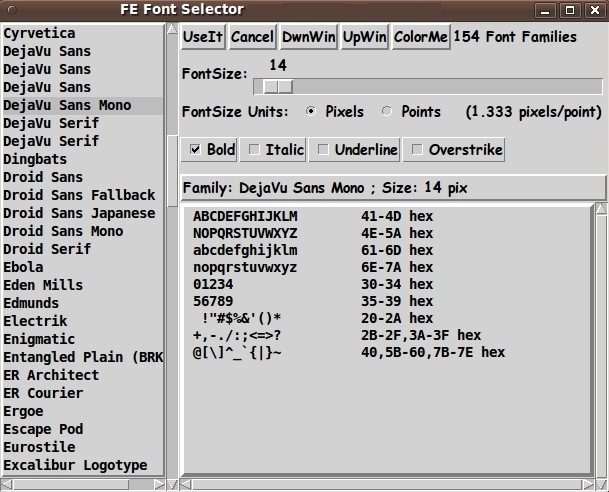The height and width of the screenshot is (492, 609).
Task: Click the DwnWin button
Action: [308, 37]
